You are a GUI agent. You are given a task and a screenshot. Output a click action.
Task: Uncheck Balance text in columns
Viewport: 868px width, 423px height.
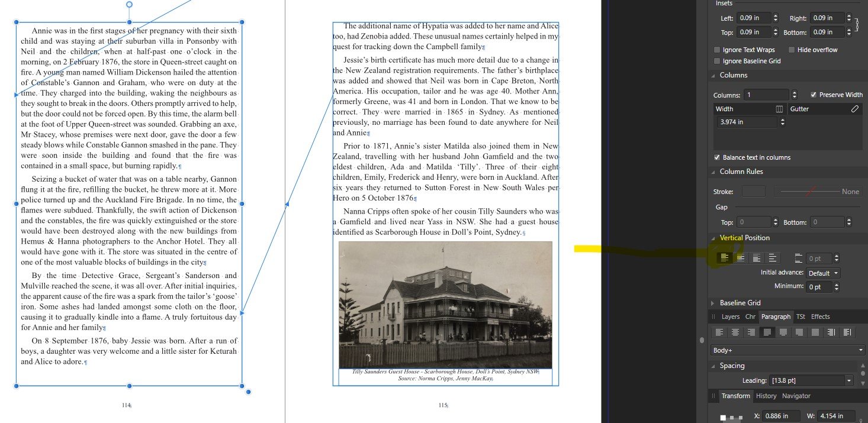click(x=717, y=157)
